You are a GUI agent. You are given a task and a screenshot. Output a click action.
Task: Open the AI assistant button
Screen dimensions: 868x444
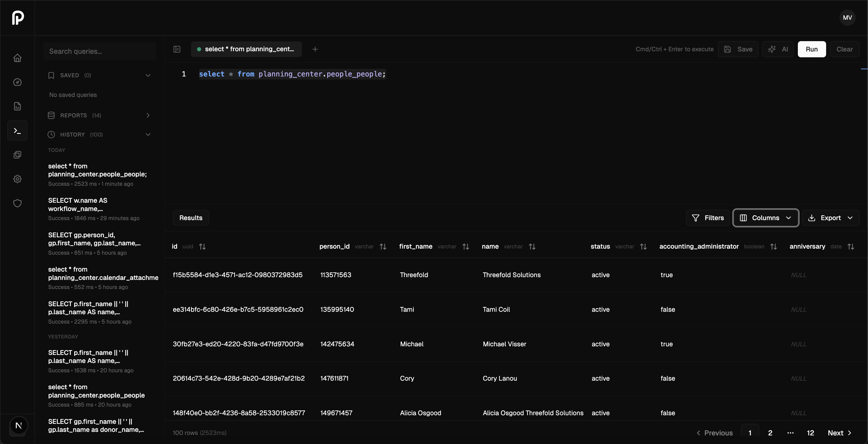778,49
